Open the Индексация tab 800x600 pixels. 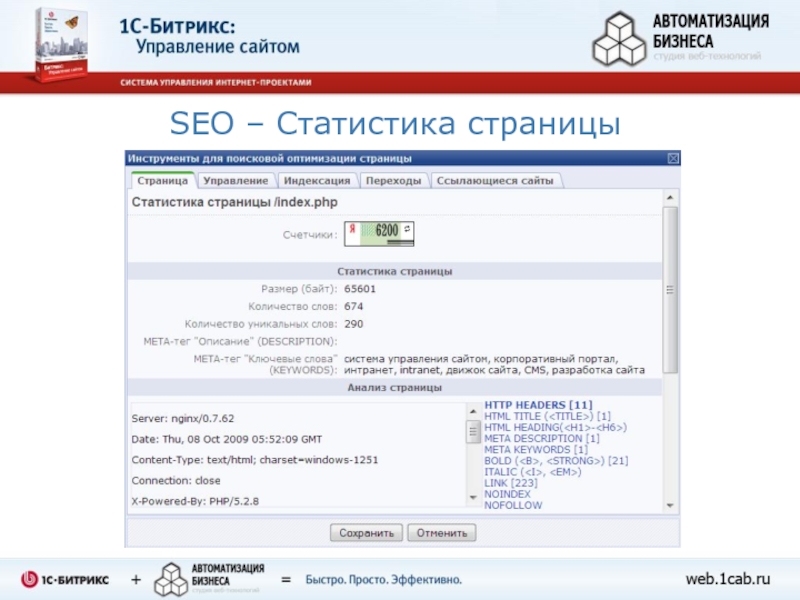(x=317, y=181)
